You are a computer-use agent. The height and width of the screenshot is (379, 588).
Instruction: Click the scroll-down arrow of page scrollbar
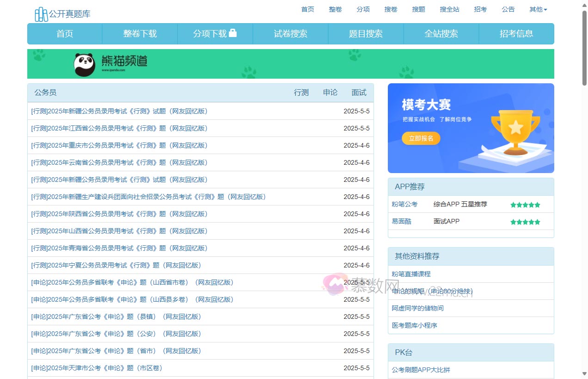pyautogui.click(x=584, y=373)
